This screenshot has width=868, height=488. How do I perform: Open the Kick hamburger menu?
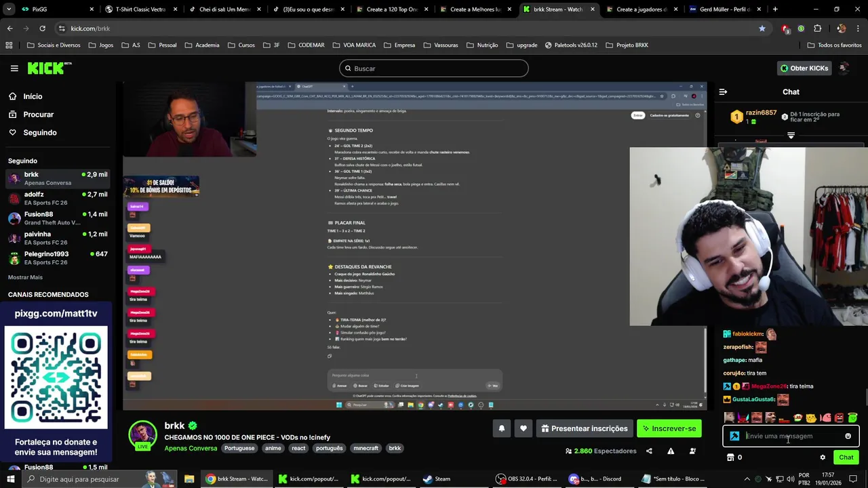(14, 68)
